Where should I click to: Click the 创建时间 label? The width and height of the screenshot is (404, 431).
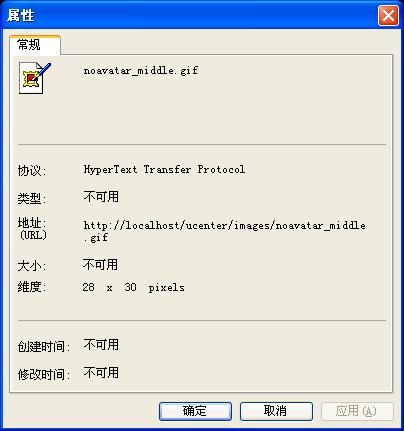pyautogui.click(x=44, y=347)
